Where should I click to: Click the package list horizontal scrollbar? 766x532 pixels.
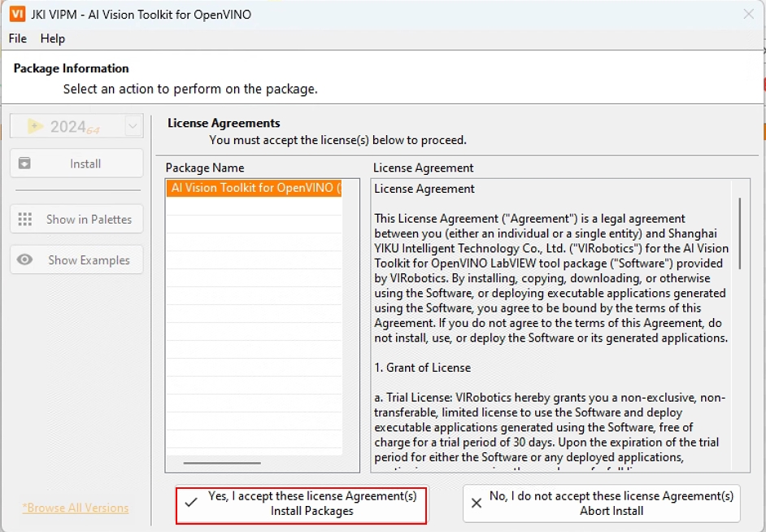point(222,463)
